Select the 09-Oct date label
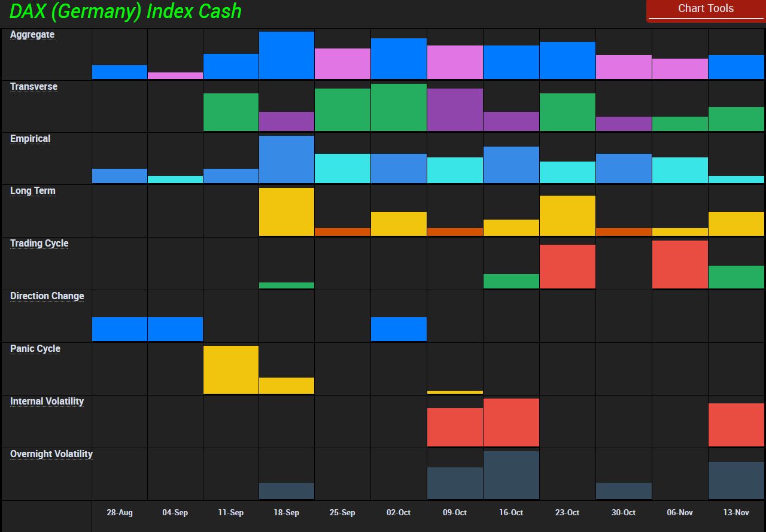This screenshot has height=532, width=766. 455,513
